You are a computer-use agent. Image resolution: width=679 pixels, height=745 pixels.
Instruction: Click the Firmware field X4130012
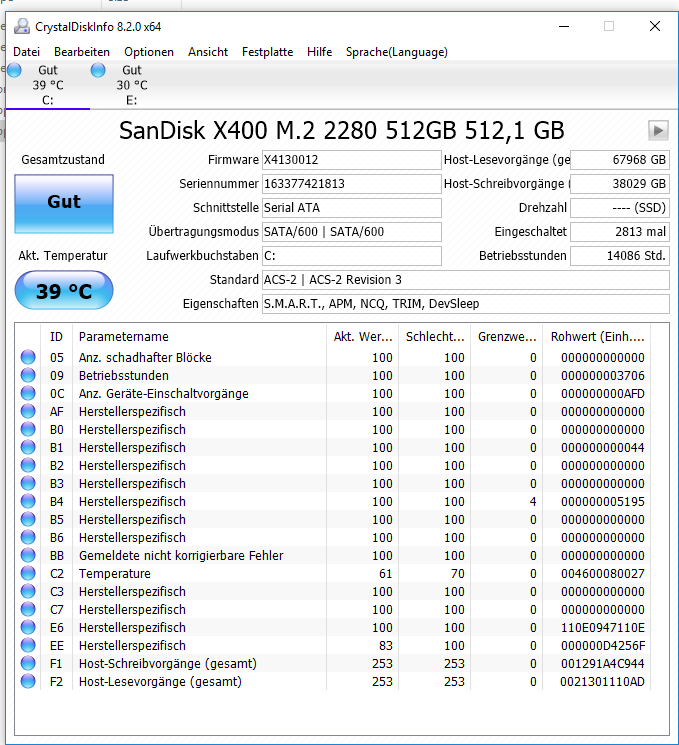point(352,160)
